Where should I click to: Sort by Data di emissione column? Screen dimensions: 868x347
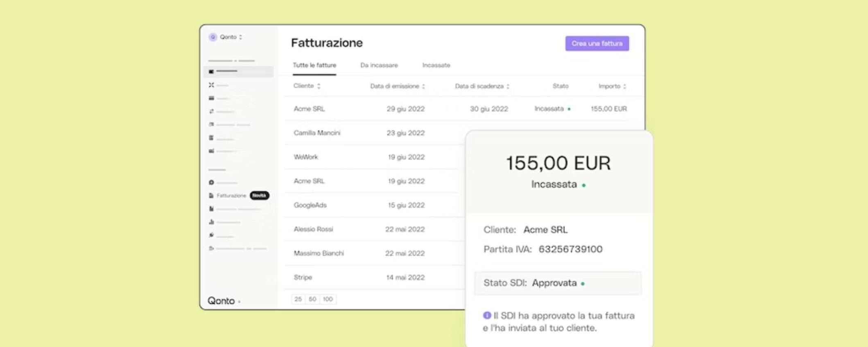pos(397,86)
